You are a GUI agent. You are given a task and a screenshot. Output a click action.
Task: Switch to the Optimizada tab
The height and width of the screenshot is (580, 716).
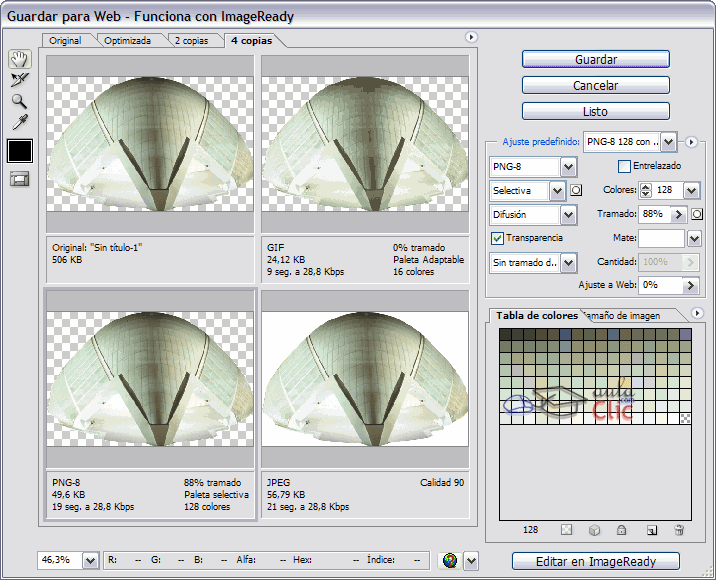click(x=127, y=41)
